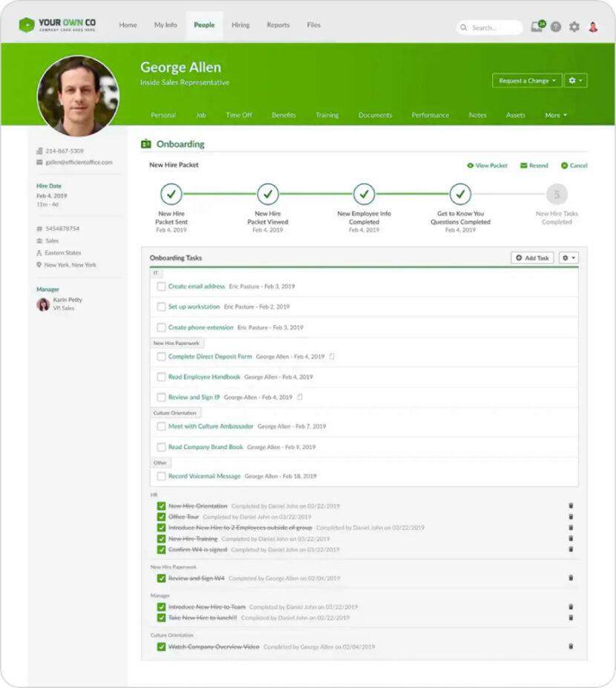Uncheck the completed Office Tour task
The image size is (616, 688).
(161, 515)
